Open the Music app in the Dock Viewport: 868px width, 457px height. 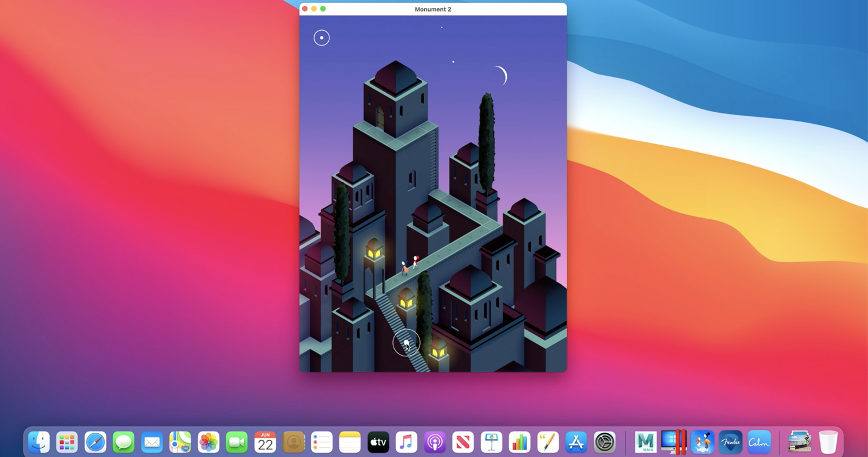(407, 443)
